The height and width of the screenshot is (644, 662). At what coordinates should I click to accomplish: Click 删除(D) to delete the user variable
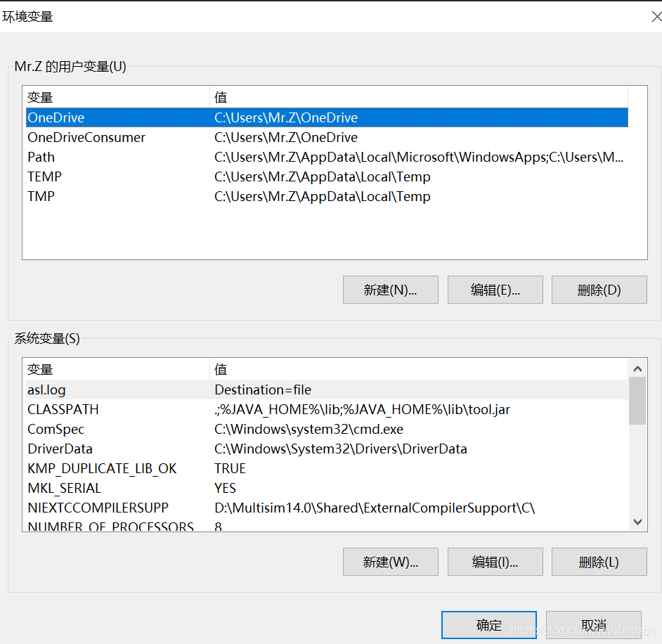[599, 289]
